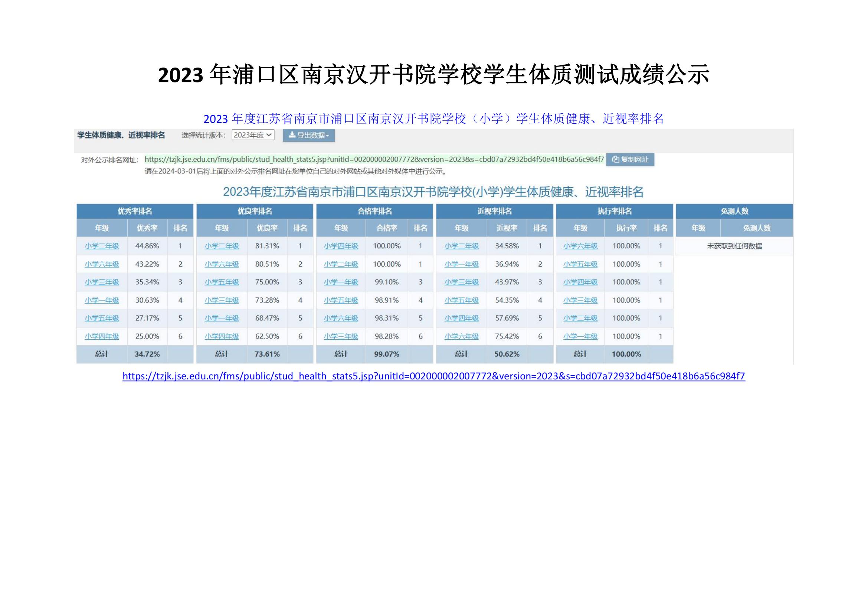The width and height of the screenshot is (868, 614).
Task: Open 小学四年级 link in 合格率排名 table
Action: pyautogui.click(x=341, y=246)
